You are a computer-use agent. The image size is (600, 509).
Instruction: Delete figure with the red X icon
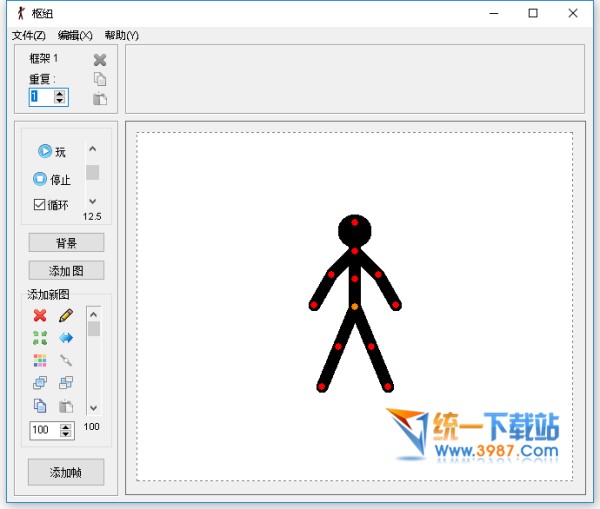[40, 315]
